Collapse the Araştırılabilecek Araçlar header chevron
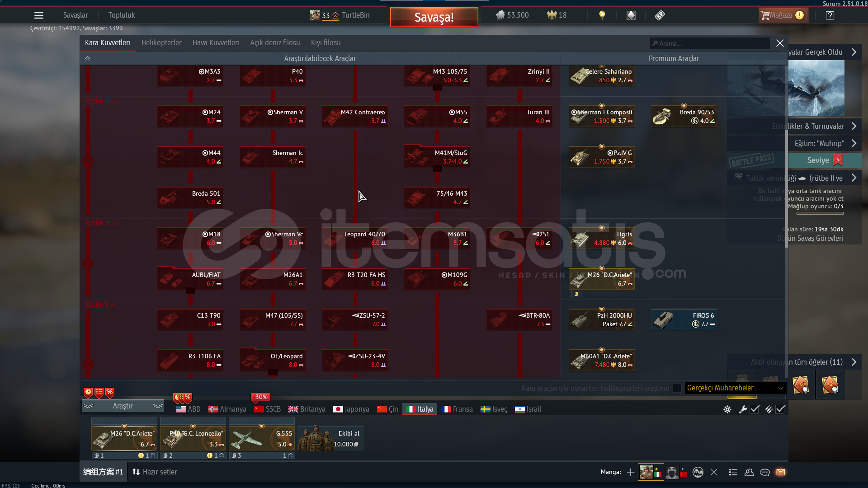 coord(88,59)
